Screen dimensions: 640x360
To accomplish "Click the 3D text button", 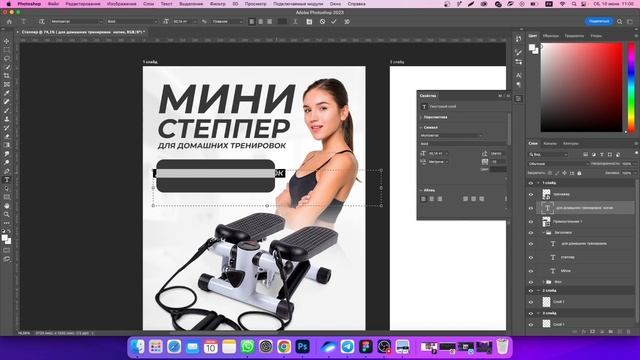I will point(347,22).
